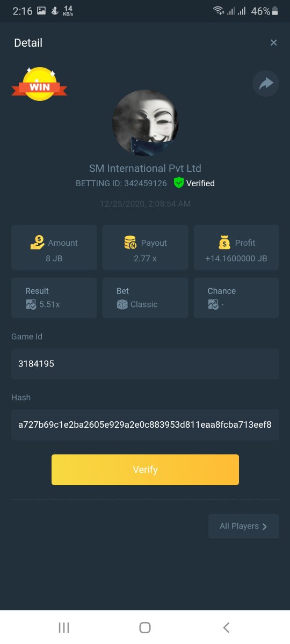This screenshot has height=644, width=290.
Task: Select the Hash value field
Action: point(145,425)
